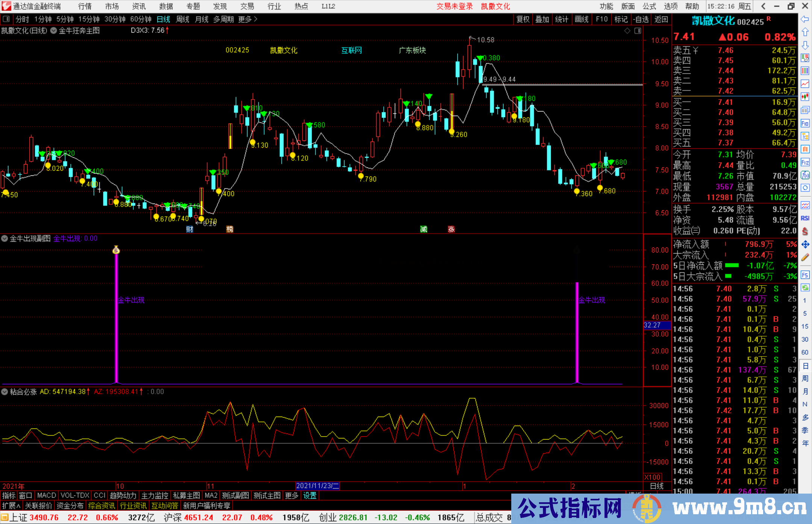
Task: Click the candlestick chart icon in sidebar
Action: pyautogui.click(x=805, y=97)
